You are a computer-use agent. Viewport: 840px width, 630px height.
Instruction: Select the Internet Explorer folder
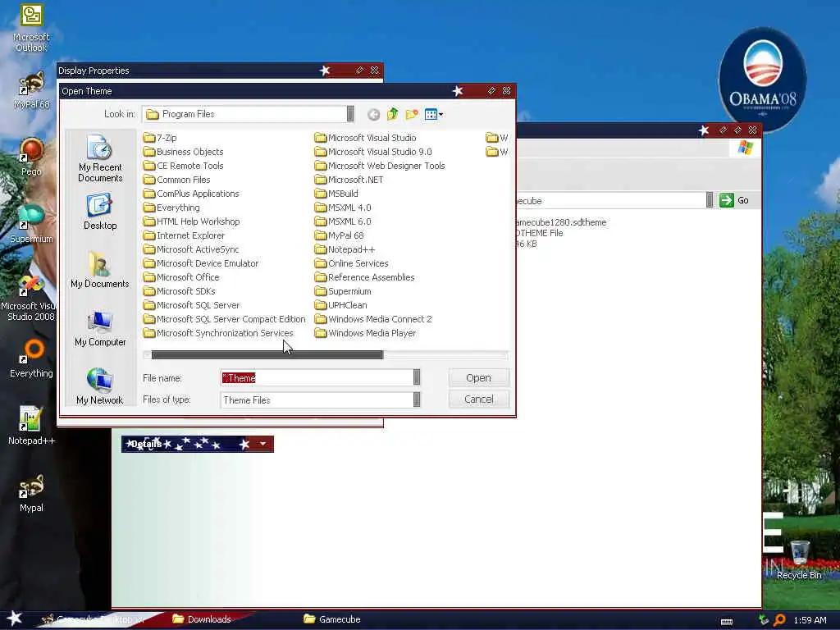click(185, 235)
